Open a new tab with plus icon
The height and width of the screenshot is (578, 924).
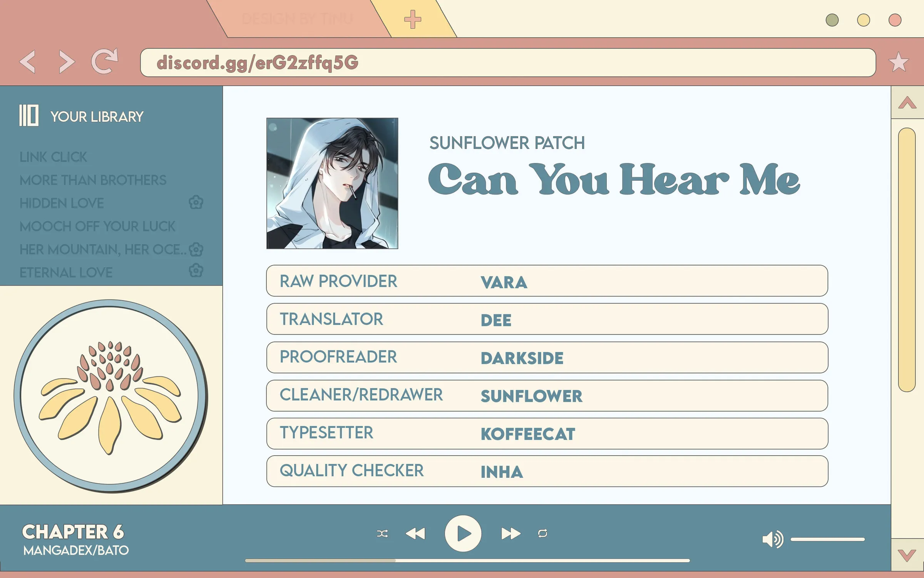tap(413, 19)
